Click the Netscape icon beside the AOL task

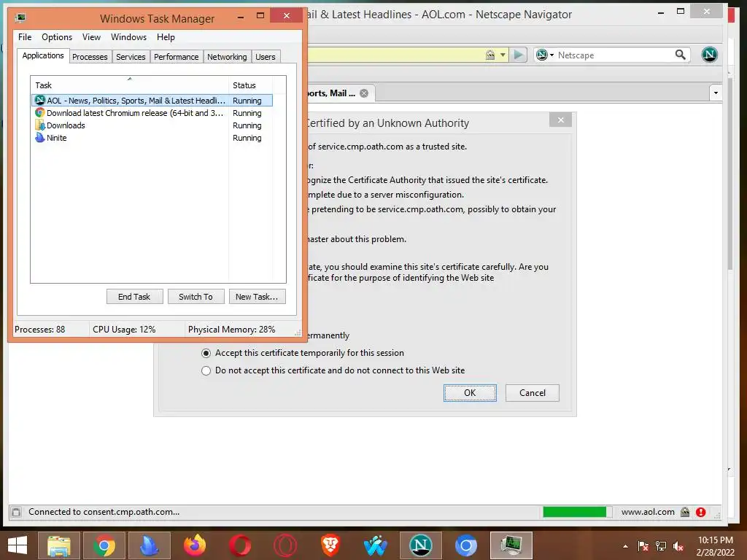click(x=40, y=101)
